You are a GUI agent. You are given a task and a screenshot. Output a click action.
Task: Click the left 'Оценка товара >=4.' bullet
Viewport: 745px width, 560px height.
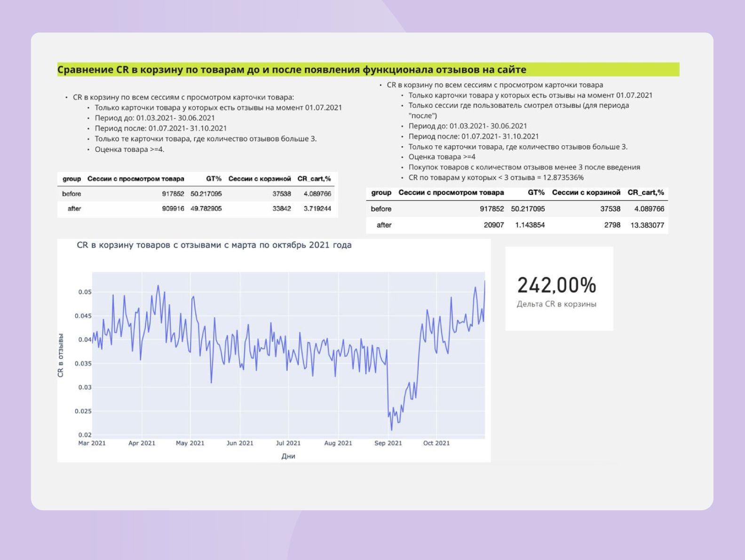(x=129, y=150)
